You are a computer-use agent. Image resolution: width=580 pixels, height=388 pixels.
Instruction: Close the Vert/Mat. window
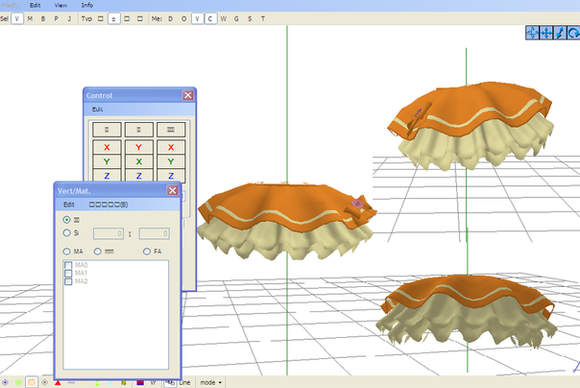pos(172,190)
